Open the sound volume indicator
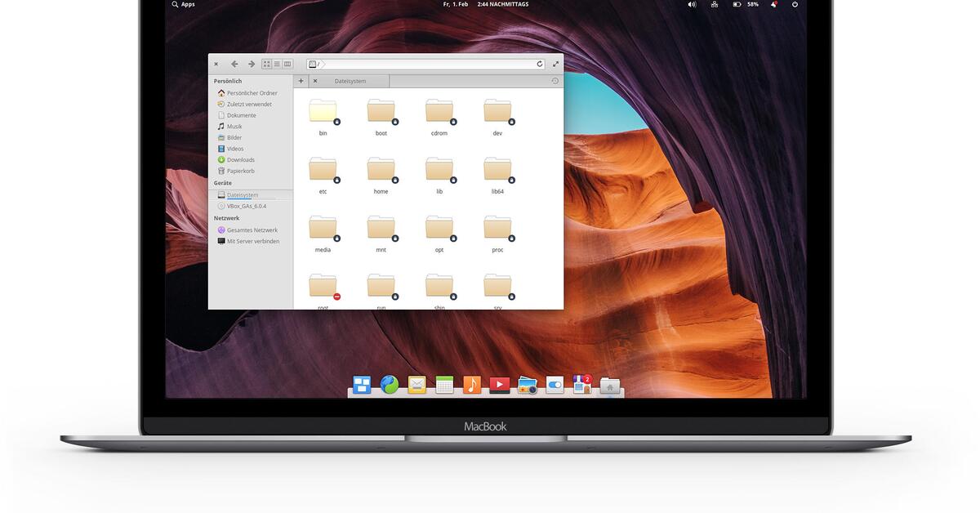This screenshot has width=980, height=513. point(692,4)
